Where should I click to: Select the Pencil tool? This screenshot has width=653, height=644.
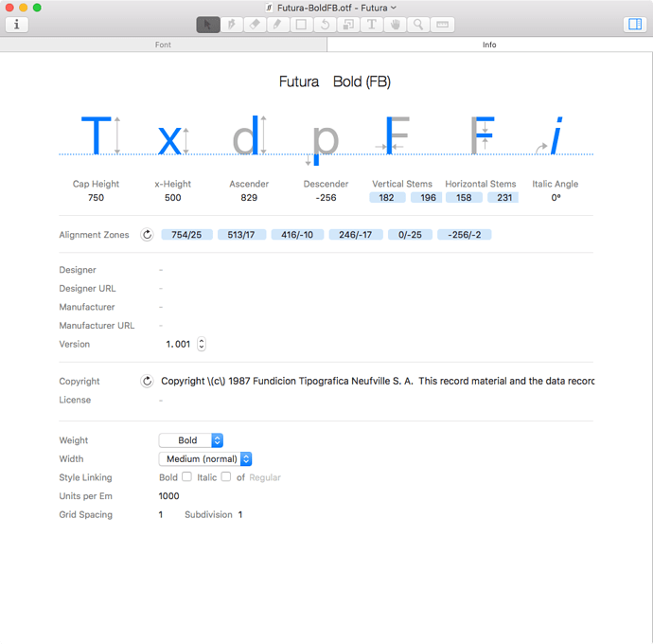click(278, 25)
